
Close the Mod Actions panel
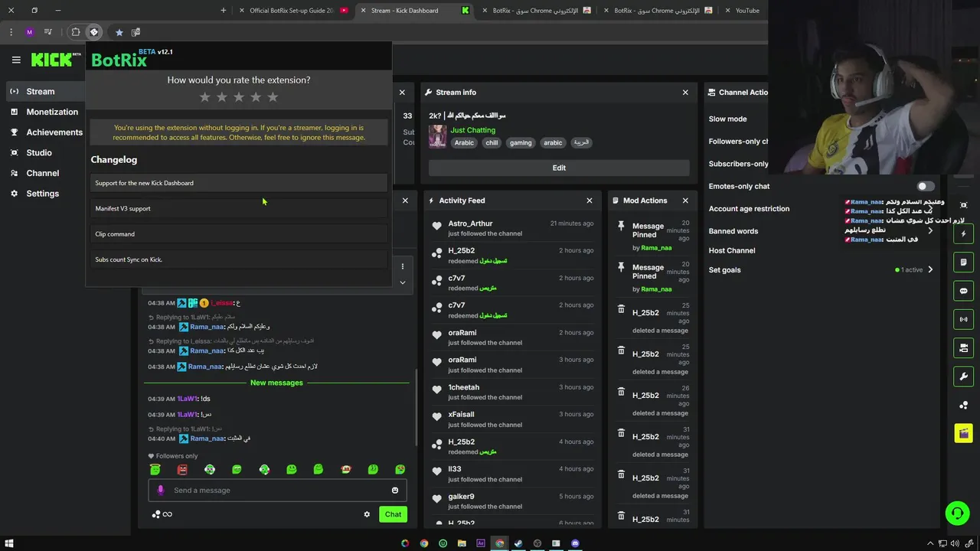coord(685,201)
